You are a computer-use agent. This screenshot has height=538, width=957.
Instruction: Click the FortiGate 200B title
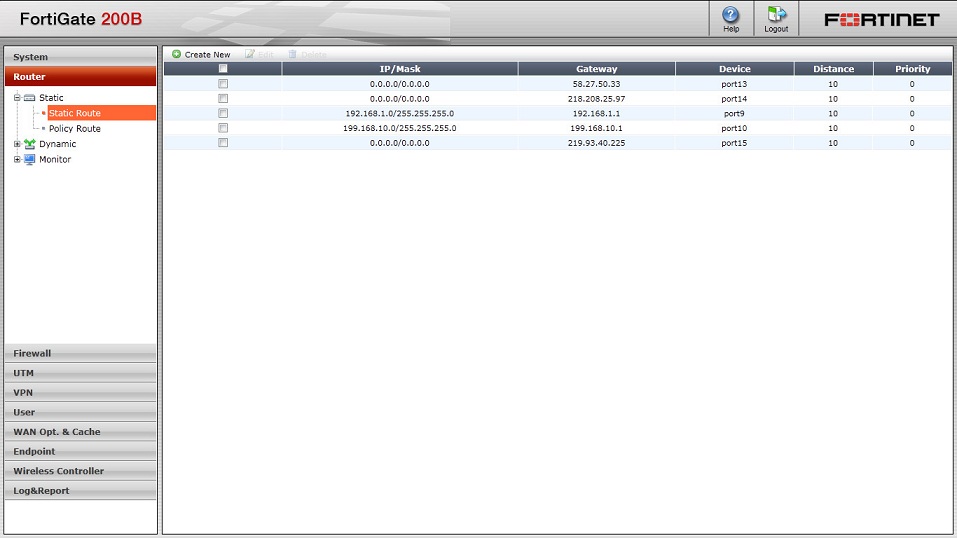pos(81,19)
